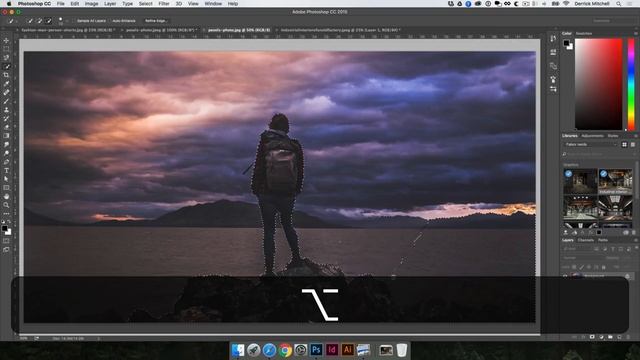Choose Add to Selection mode in options bar
The width and height of the screenshot is (640, 360).
tap(40, 20)
